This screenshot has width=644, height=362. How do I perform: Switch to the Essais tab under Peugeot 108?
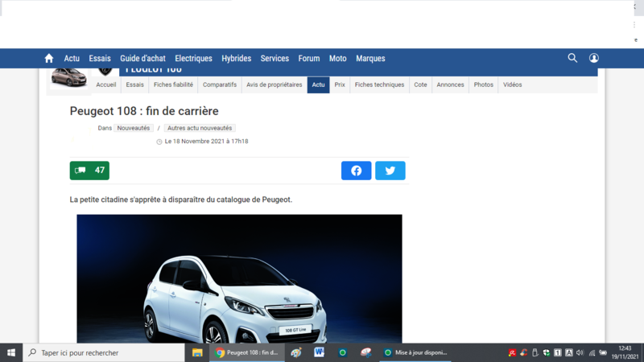pyautogui.click(x=134, y=84)
